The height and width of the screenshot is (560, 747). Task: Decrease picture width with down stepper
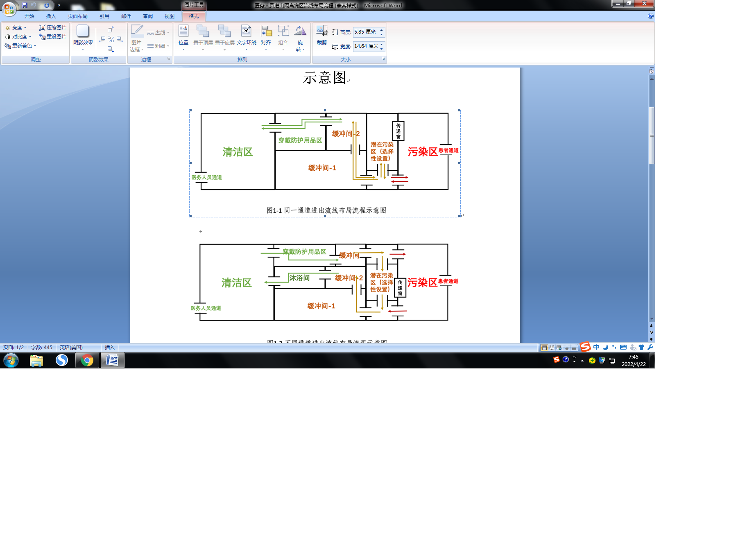[382, 49]
